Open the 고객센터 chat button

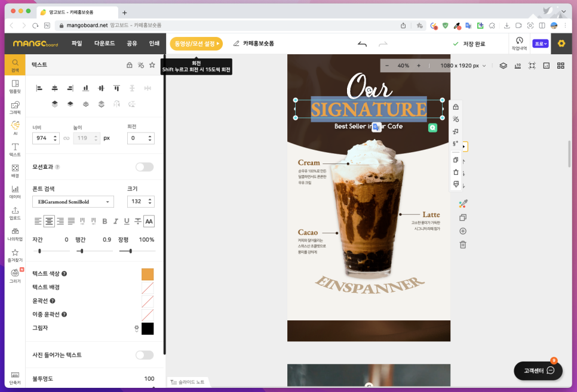click(538, 371)
